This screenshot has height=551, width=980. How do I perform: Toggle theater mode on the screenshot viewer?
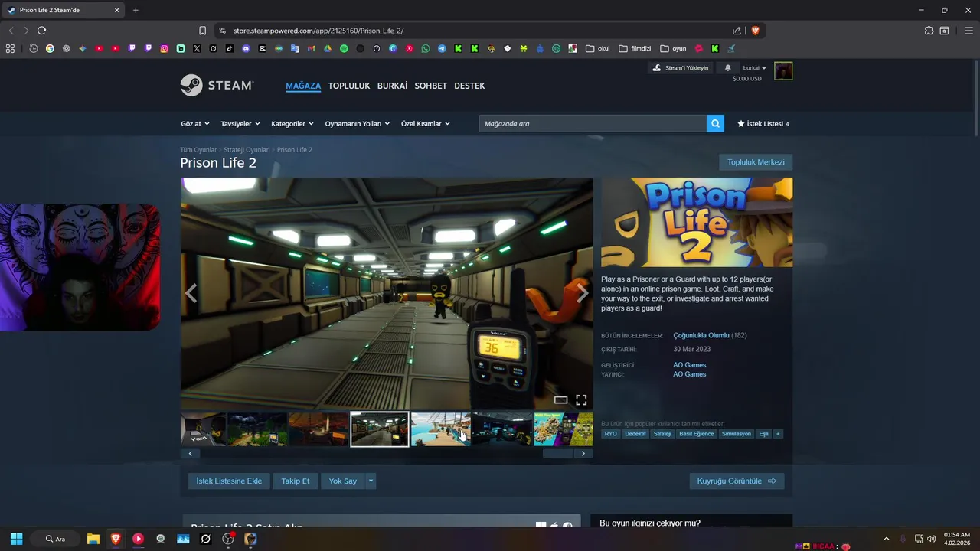[x=560, y=400]
